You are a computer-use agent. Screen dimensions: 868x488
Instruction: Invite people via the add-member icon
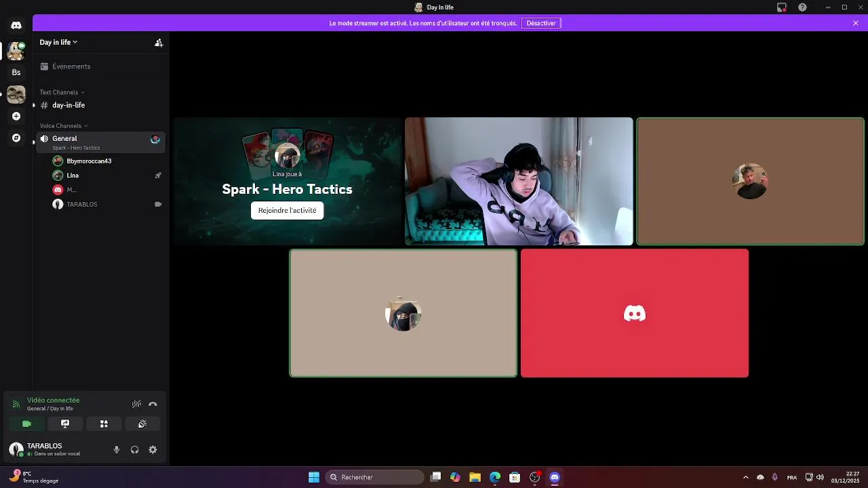tap(159, 42)
